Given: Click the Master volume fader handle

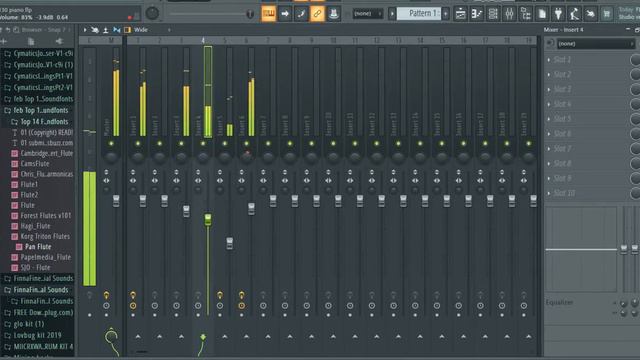Looking at the screenshot, I should pyautogui.click(x=116, y=200).
